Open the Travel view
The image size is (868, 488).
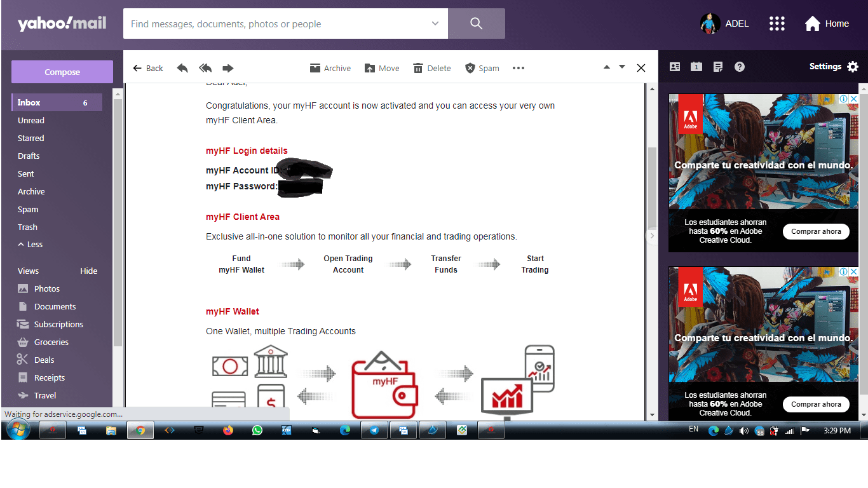[37, 395]
